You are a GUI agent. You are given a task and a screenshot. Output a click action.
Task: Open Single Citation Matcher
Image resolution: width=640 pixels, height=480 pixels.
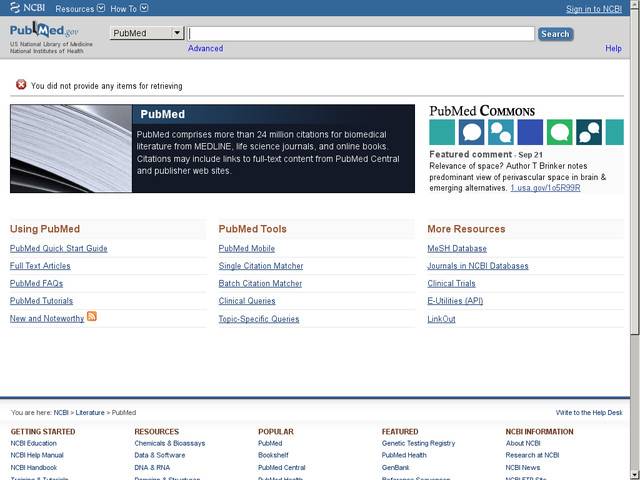(x=261, y=266)
